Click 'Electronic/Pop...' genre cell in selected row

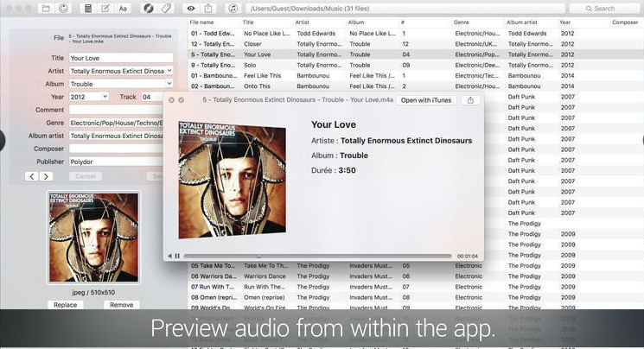click(477, 54)
